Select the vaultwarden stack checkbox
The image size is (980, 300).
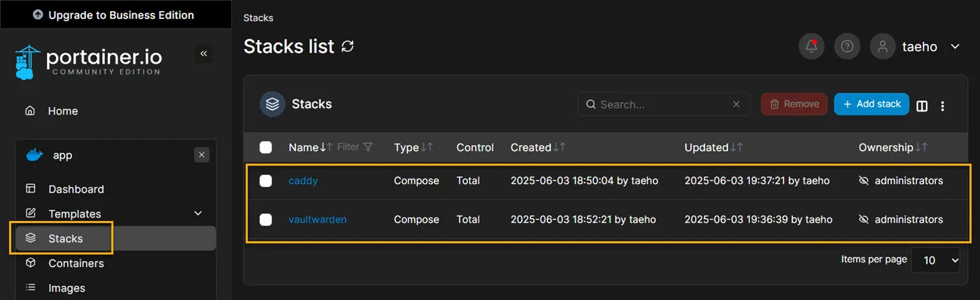tap(266, 220)
